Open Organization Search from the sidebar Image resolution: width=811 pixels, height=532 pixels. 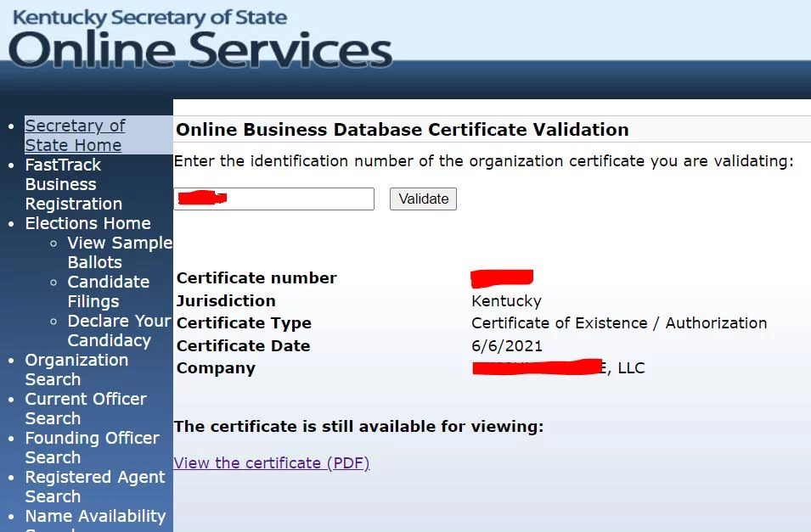coord(76,369)
